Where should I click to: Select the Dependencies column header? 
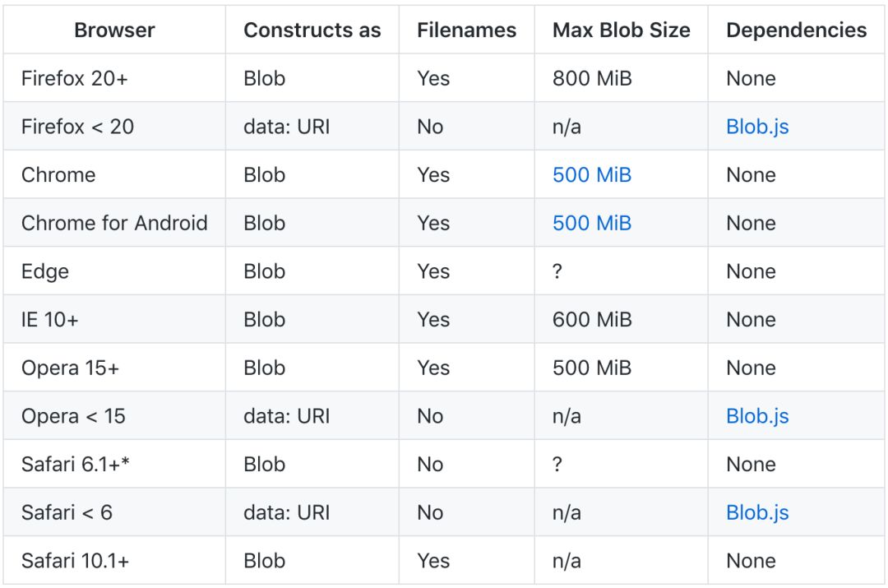pyautogui.click(x=796, y=30)
